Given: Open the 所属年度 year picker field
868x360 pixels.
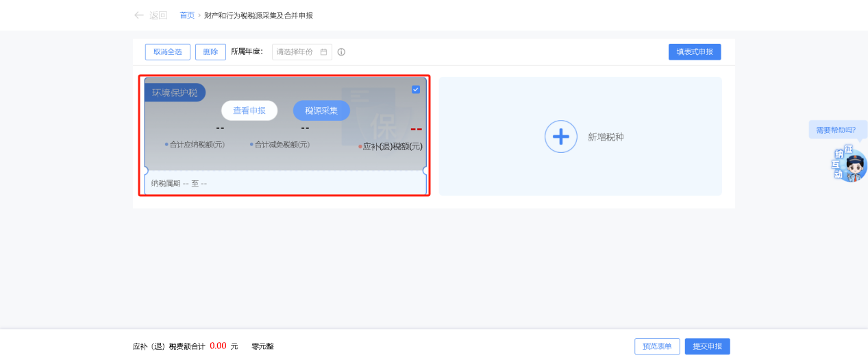Looking at the screenshot, I should 296,52.
